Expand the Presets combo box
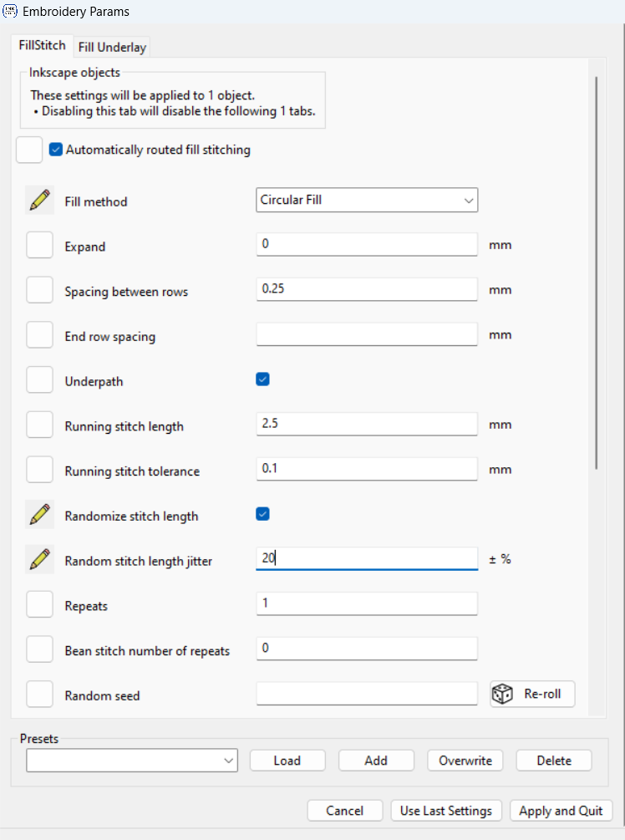This screenshot has height=840, width=625. (x=132, y=760)
